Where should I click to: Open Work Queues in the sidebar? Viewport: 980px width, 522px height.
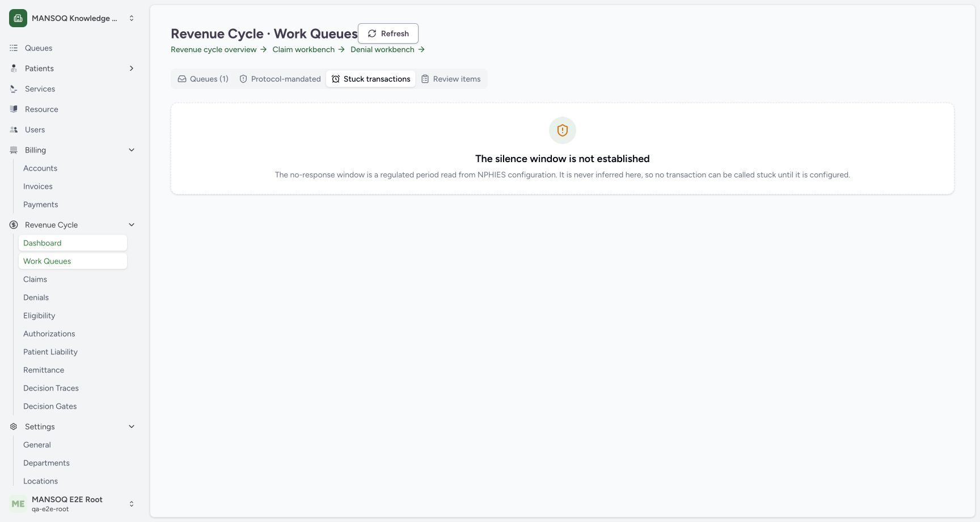[73, 261]
